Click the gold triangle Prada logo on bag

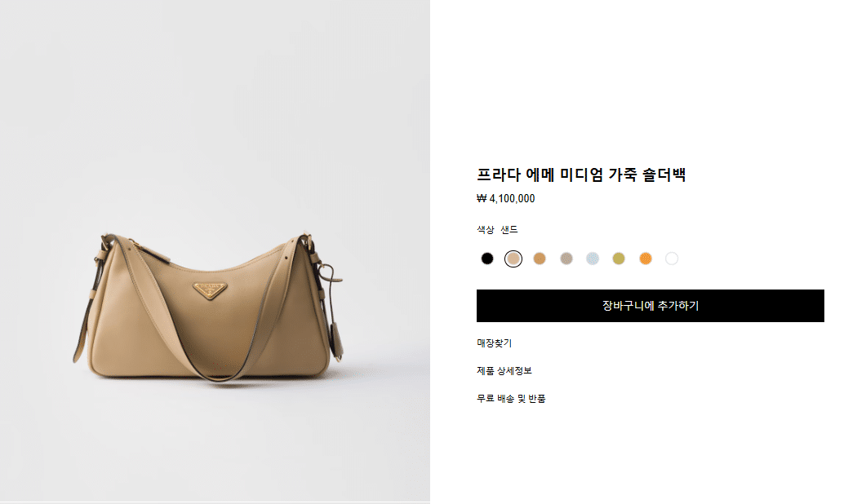(210, 290)
